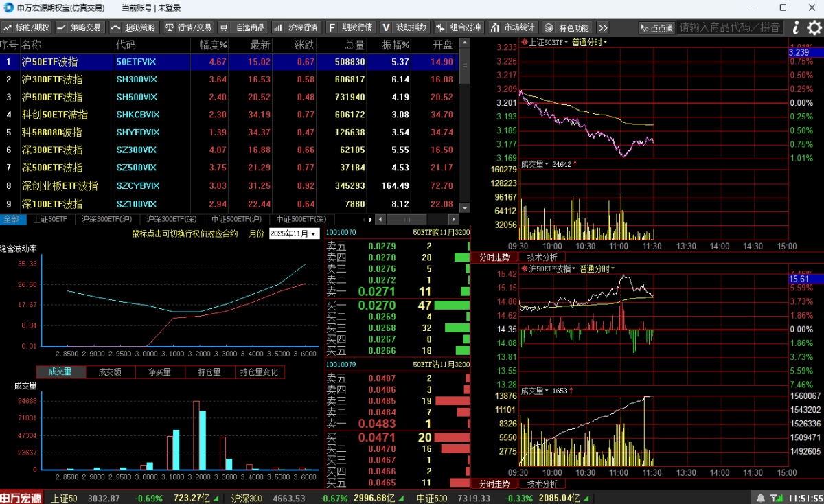Click the product code search input field
This screenshot has width=824, height=504.
coord(729,27)
